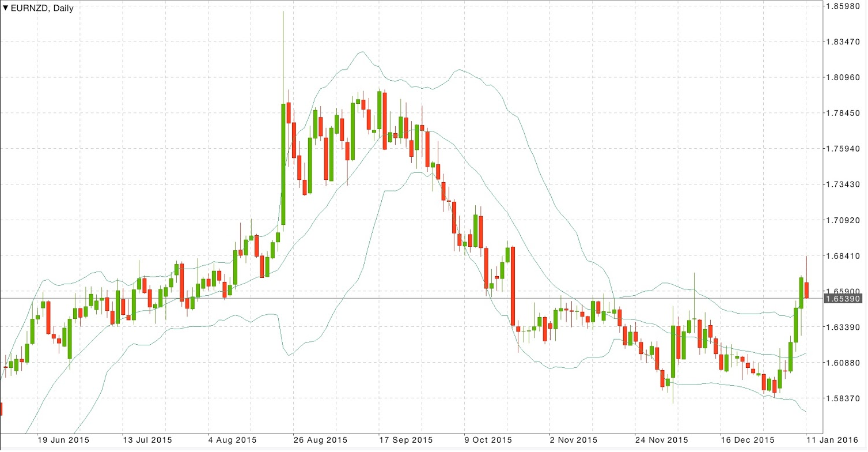Click the 1.70920 price axis label

[843, 220]
